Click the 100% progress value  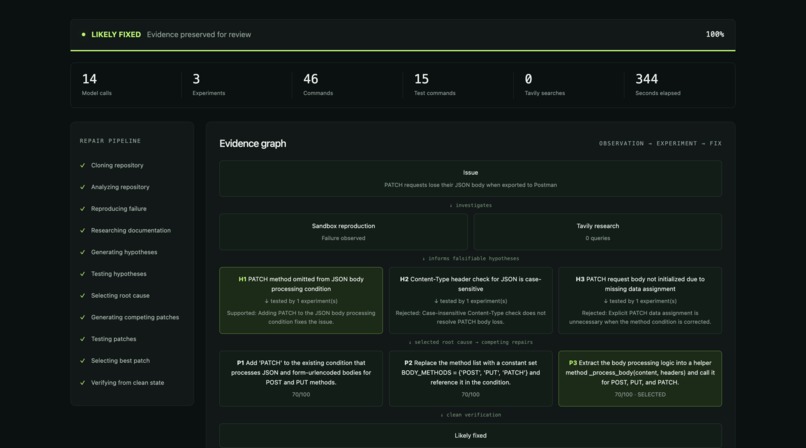coord(715,34)
